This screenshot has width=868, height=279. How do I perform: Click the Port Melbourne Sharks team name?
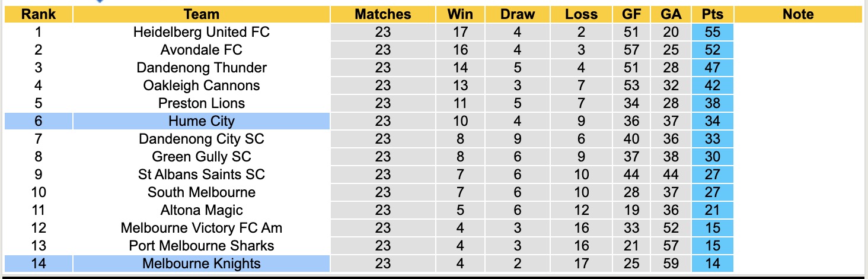tap(202, 246)
